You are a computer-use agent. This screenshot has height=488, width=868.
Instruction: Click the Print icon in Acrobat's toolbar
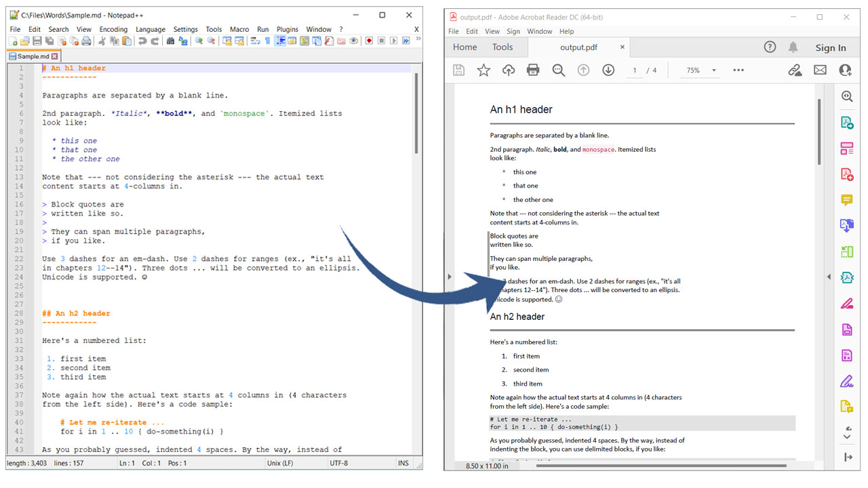[534, 70]
